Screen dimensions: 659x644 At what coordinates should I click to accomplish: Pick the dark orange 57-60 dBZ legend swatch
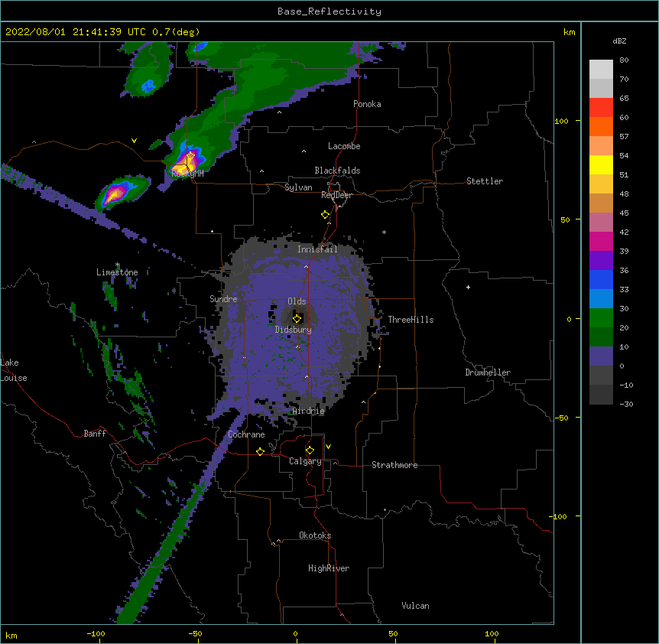[601, 126]
